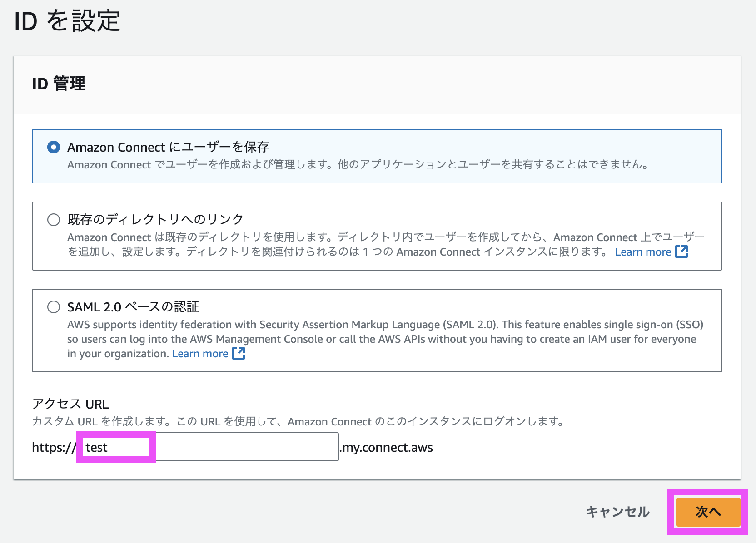756x543 pixels.
Task: Click external link icon beside directory Learn more
Action: [x=681, y=252]
